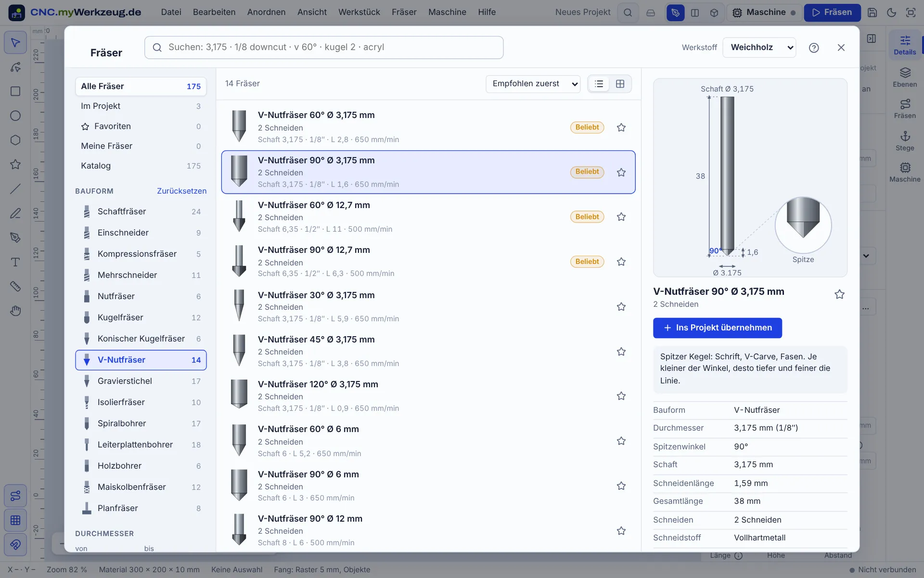Open the Empfohlen zuerst sort dropdown

coord(533,84)
